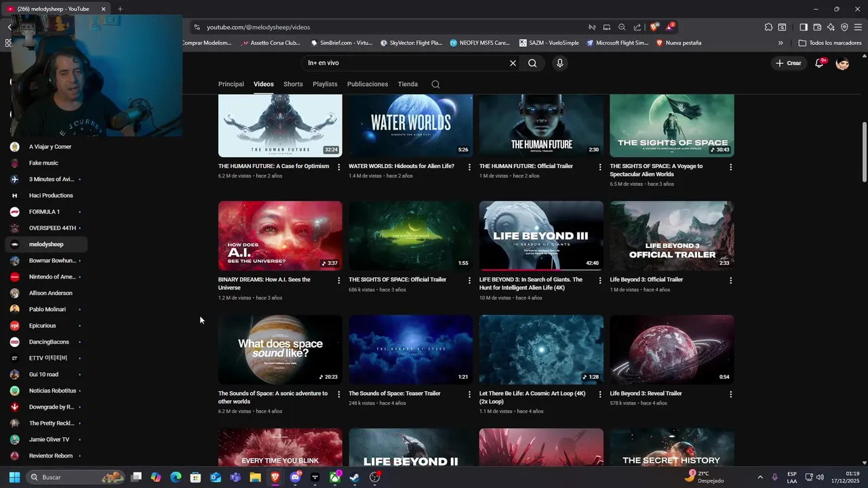Image resolution: width=868 pixels, height=488 pixels.
Task: Click the taskbar Buscar search box
Action: tap(76, 477)
